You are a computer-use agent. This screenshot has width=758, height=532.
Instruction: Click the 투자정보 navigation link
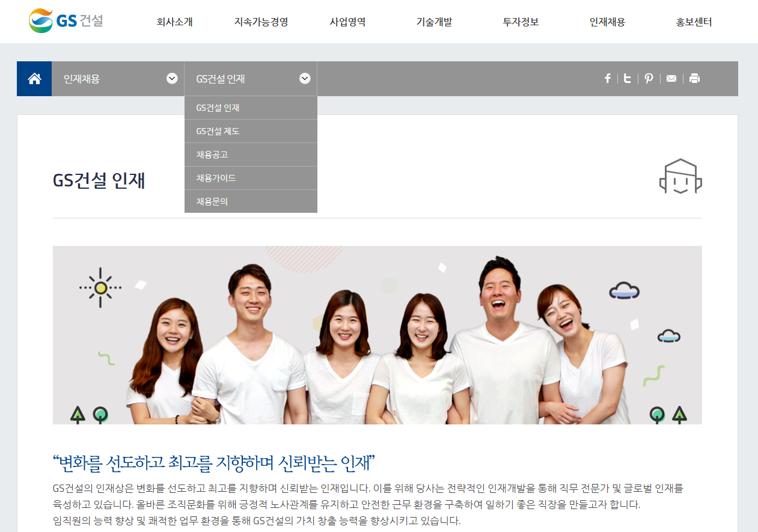pos(520,21)
